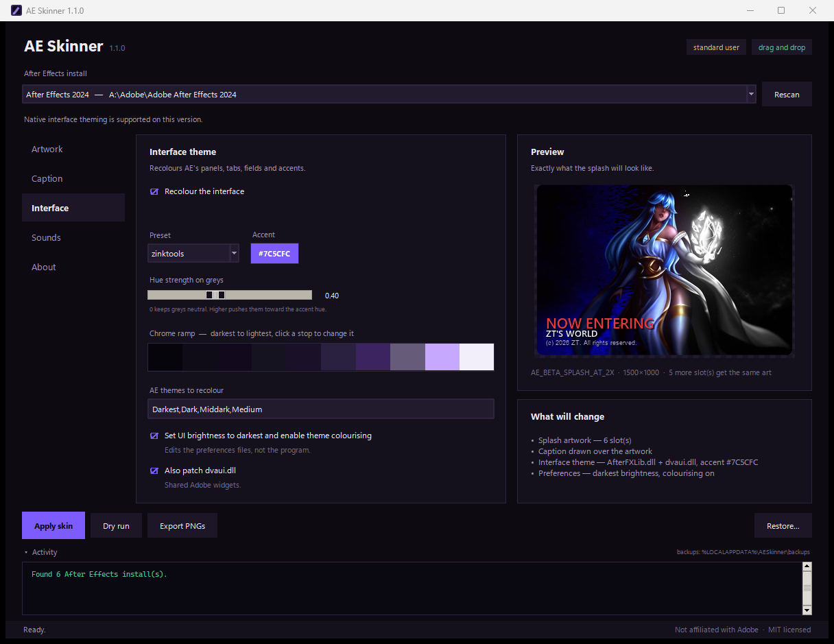Viewport: 834px width, 644px height.
Task: Click the 'Interface theme — AfterFXLib.dll' line
Action: (648, 462)
